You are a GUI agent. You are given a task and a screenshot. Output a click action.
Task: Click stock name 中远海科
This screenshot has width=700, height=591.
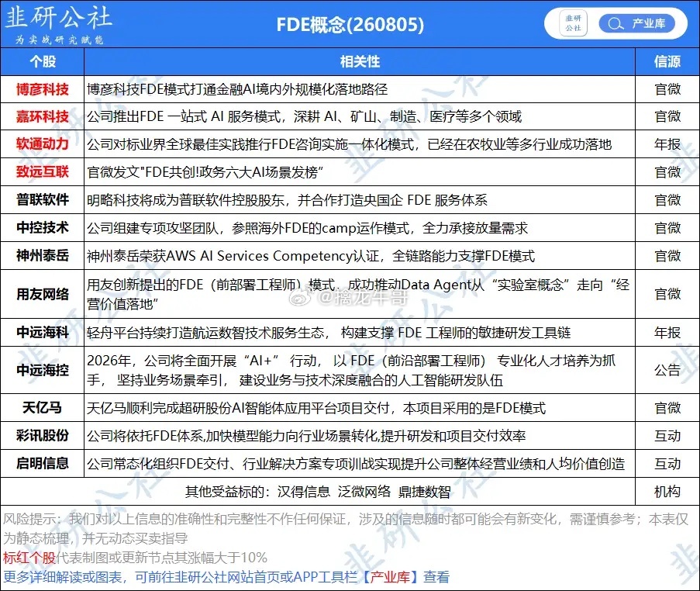(43, 333)
